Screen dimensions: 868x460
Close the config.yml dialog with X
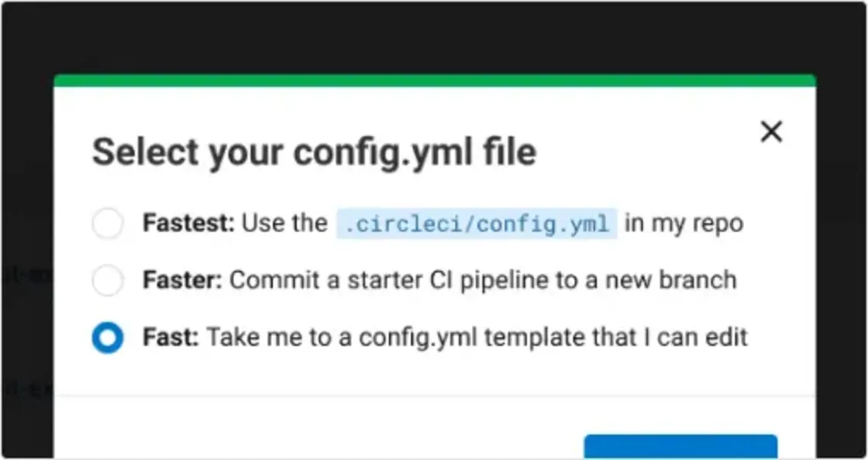(771, 132)
